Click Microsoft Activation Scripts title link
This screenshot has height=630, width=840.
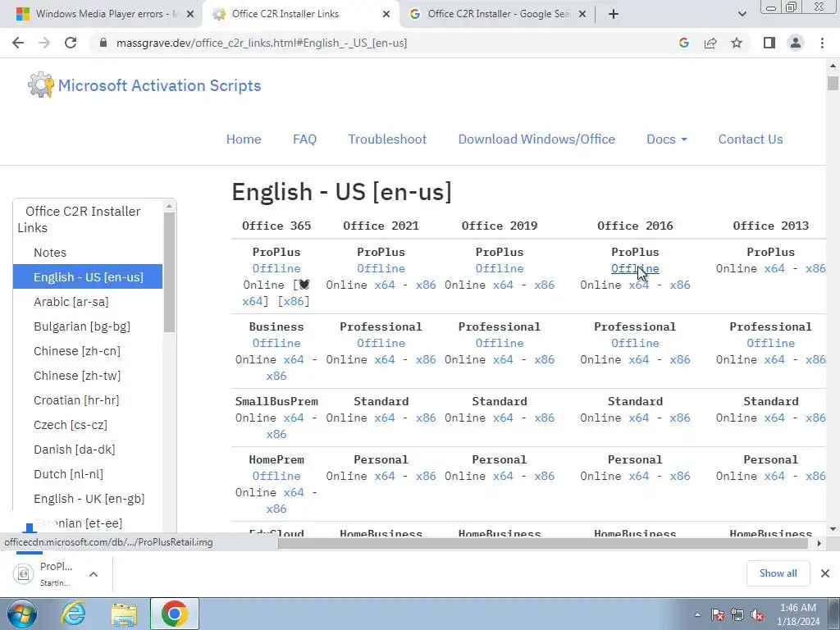(160, 85)
